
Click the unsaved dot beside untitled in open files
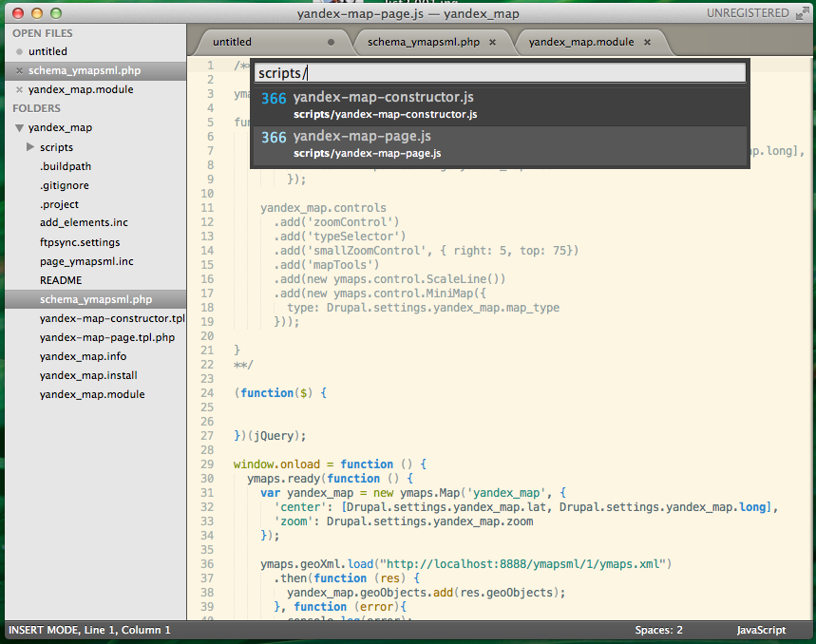(x=19, y=51)
